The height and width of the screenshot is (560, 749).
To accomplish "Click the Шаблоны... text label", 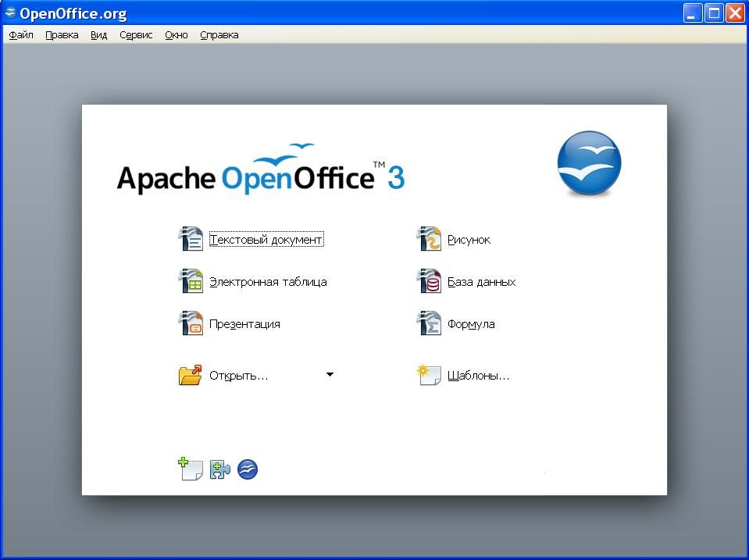I will tap(478, 376).
